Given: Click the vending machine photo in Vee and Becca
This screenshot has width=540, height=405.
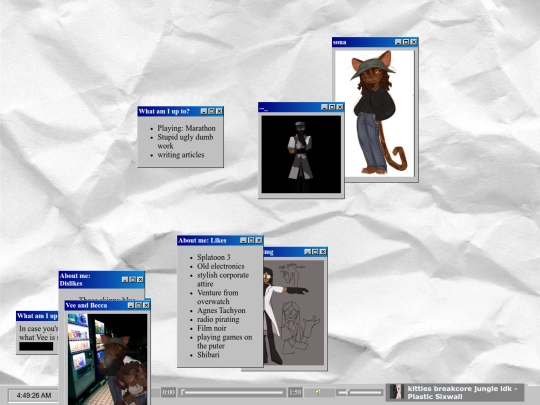Looking at the screenshot, I should (x=107, y=359).
